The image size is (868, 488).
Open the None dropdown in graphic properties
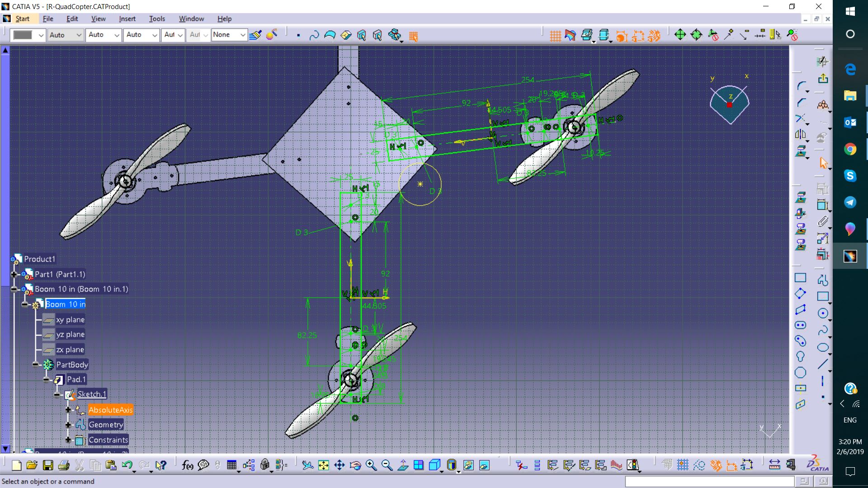pyautogui.click(x=242, y=35)
